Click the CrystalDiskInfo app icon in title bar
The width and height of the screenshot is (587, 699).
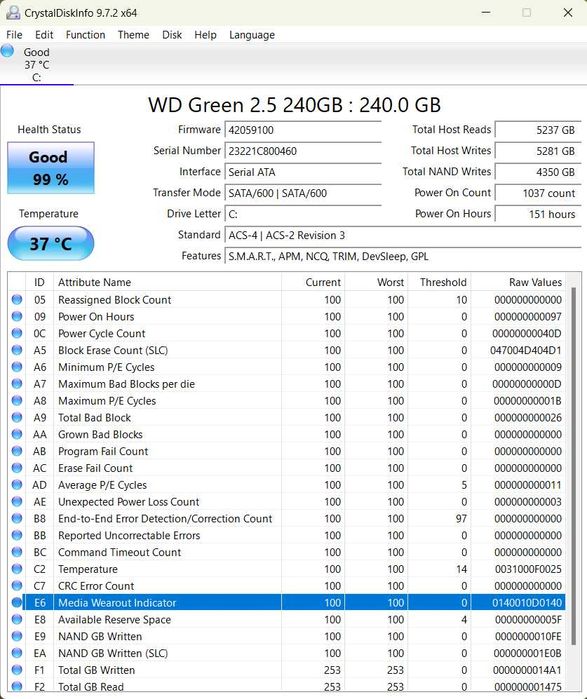[x=13, y=12]
